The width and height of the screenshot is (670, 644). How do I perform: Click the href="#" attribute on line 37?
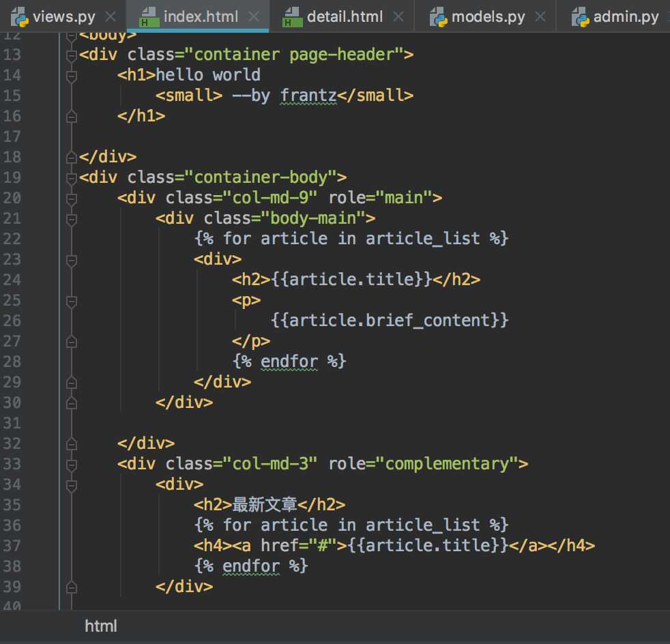coord(299,546)
